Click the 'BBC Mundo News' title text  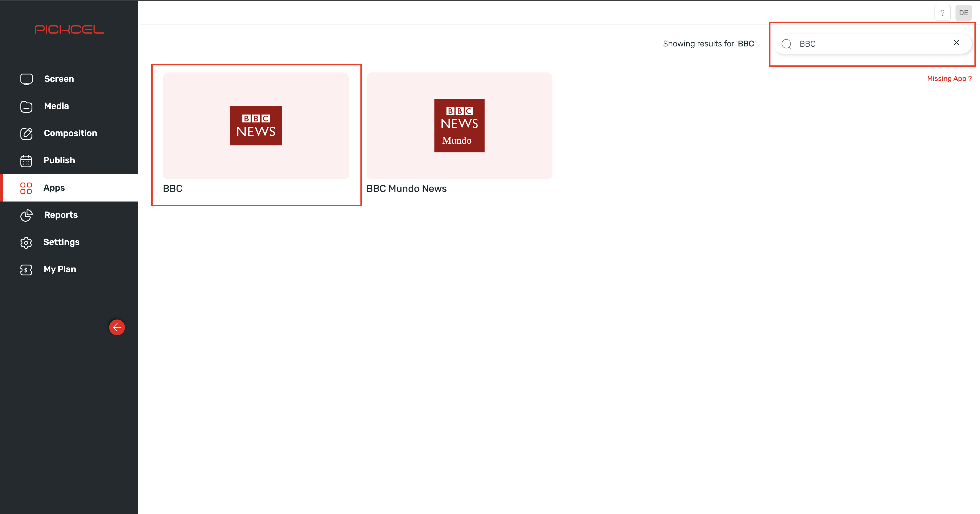[x=406, y=188]
